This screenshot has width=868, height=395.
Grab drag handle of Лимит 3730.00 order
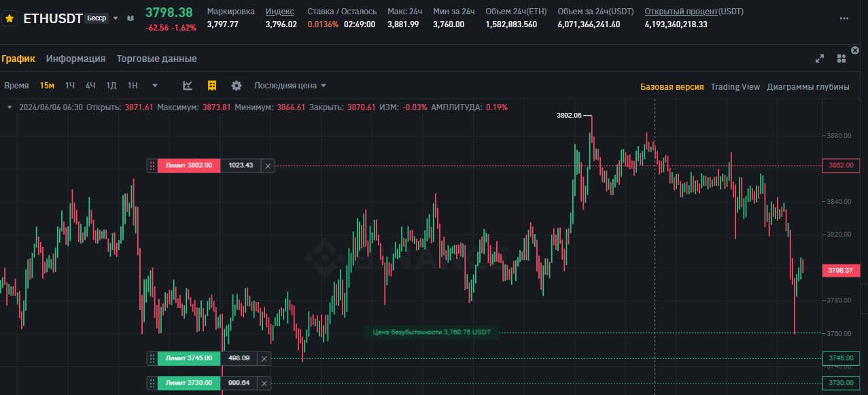152,383
